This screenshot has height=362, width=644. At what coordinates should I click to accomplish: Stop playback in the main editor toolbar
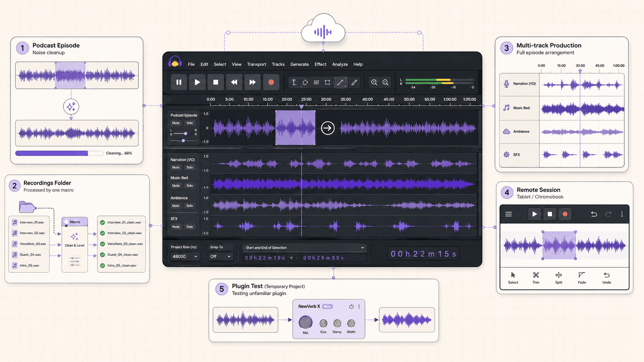click(x=216, y=82)
